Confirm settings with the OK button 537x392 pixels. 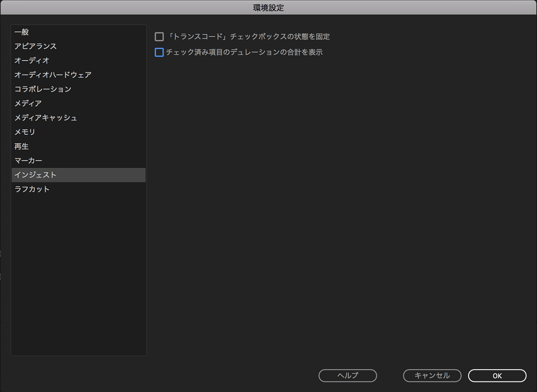point(497,375)
